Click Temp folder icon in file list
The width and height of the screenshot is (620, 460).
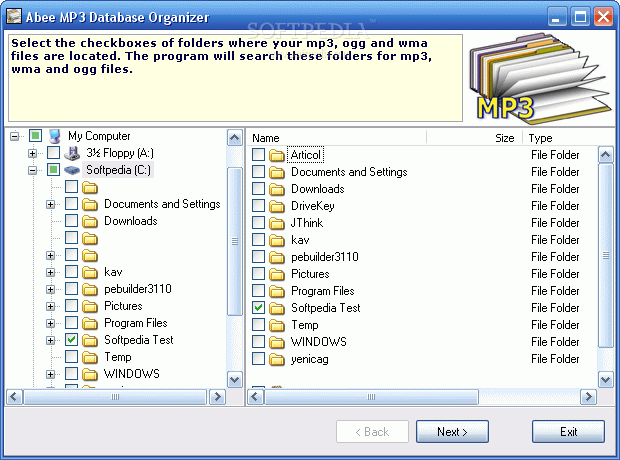(x=277, y=326)
